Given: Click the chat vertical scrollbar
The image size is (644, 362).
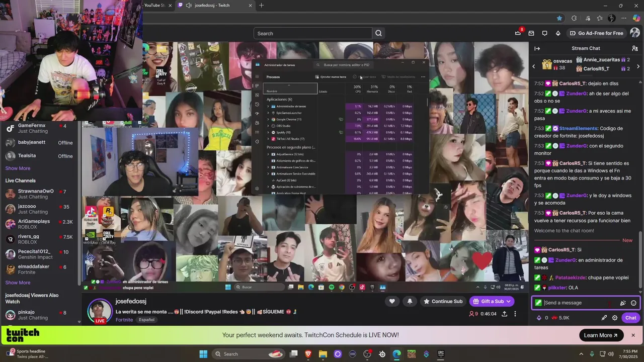Looking at the screenshot, I should point(640,259).
